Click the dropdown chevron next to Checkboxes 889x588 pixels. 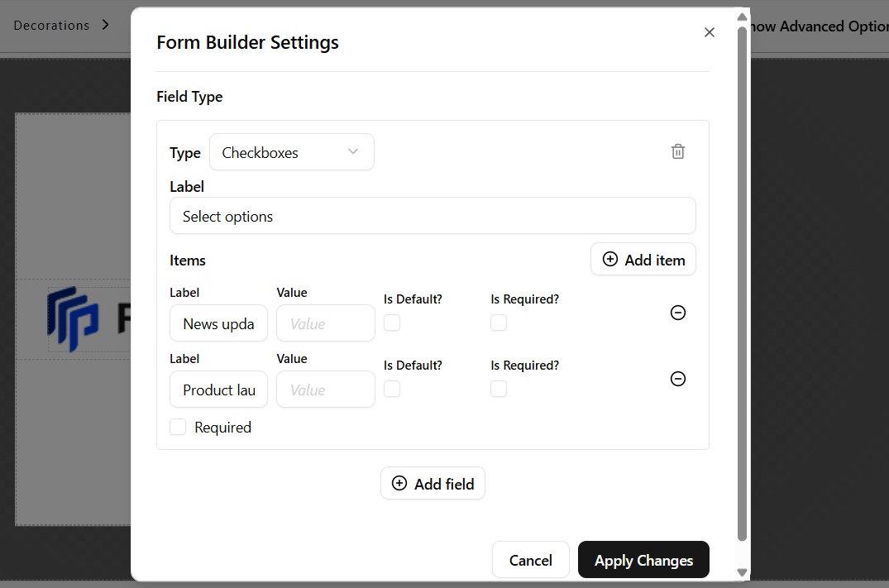click(x=352, y=151)
